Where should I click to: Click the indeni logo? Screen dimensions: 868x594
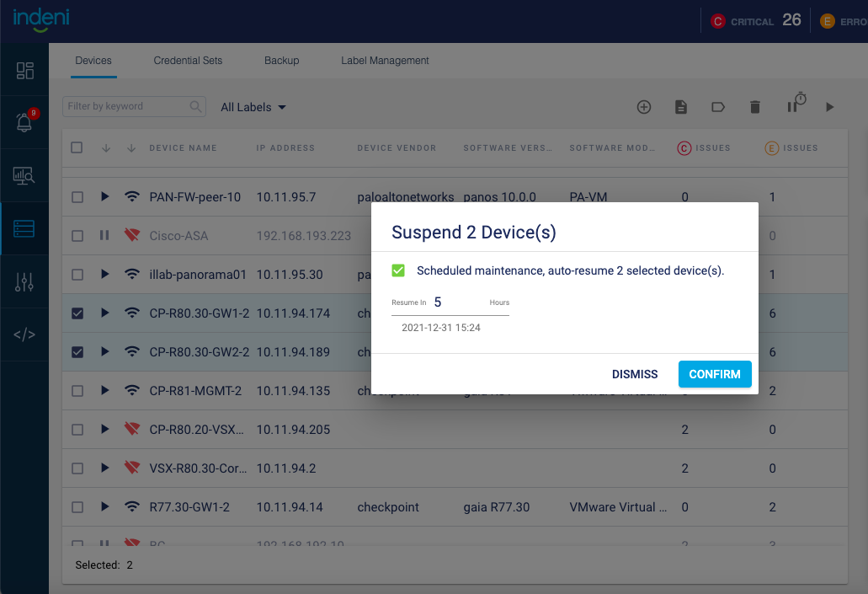tap(41, 20)
